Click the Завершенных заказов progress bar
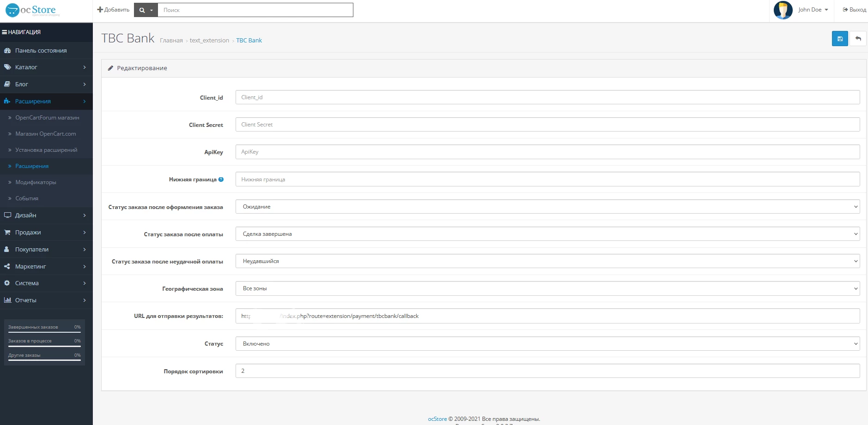Screen dimensions: 868x425 coord(44,332)
